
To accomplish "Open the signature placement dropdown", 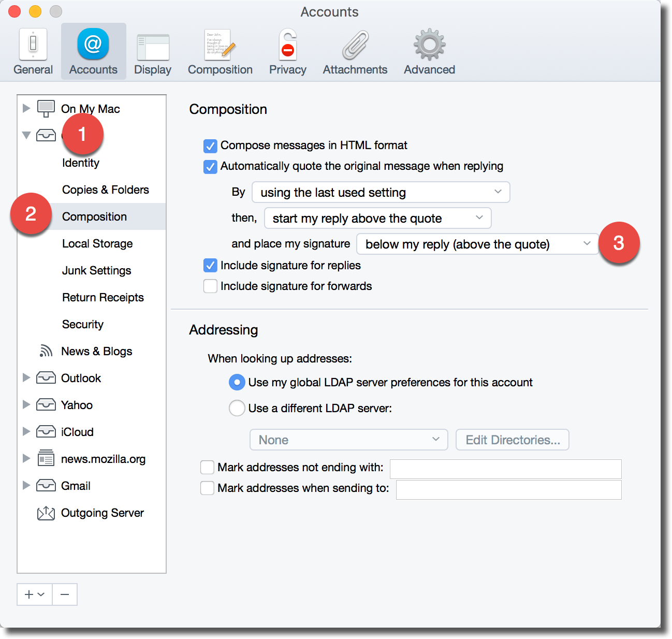I will pyautogui.click(x=476, y=244).
